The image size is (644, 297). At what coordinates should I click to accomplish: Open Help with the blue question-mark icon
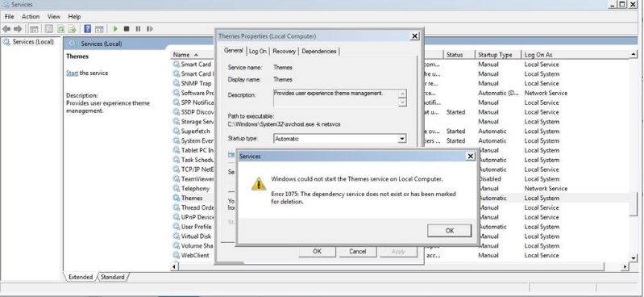click(88, 29)
